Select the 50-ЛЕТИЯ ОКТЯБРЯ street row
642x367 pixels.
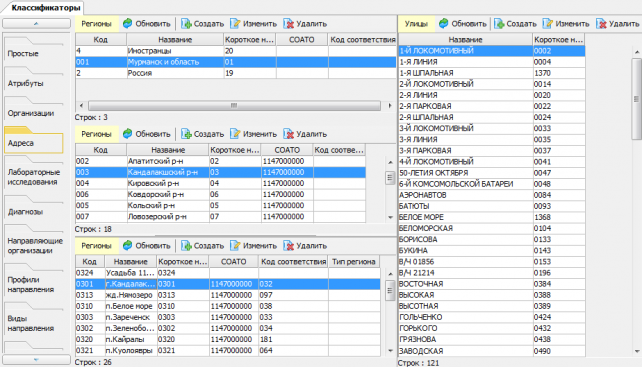click(x=492, y=172)
